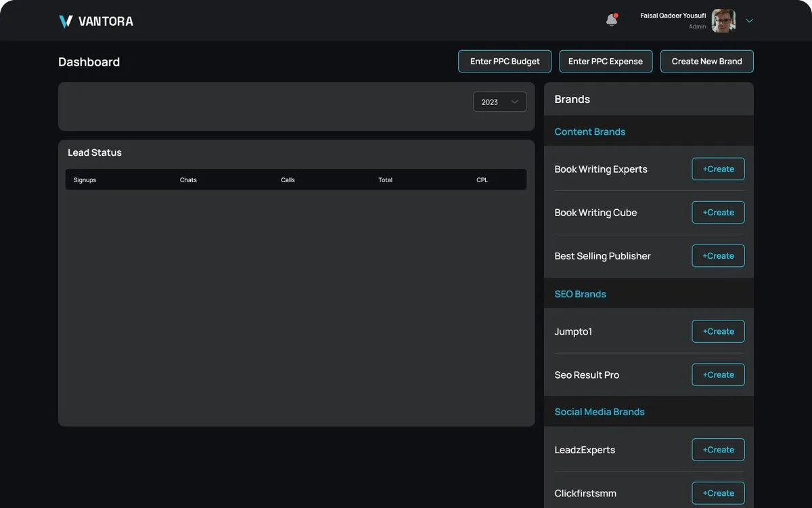Click Enter PPC Expense button
The image size is (812, 508).
606,61
